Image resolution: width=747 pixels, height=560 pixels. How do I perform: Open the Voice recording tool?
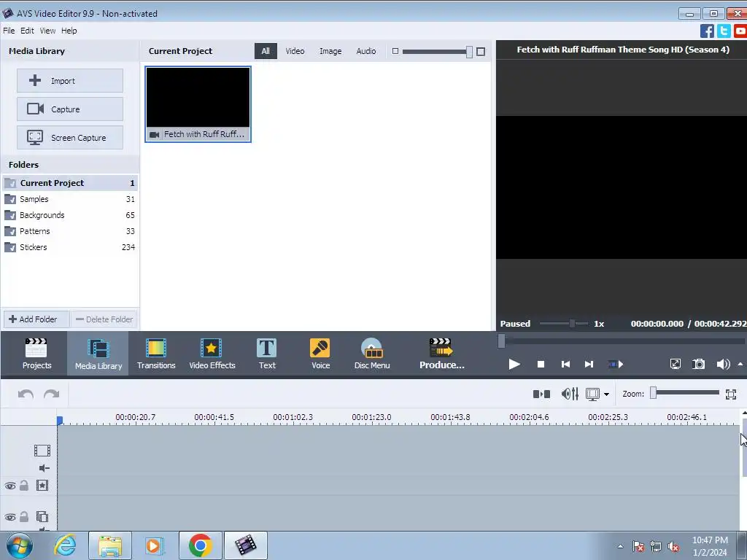pos(320,354)
